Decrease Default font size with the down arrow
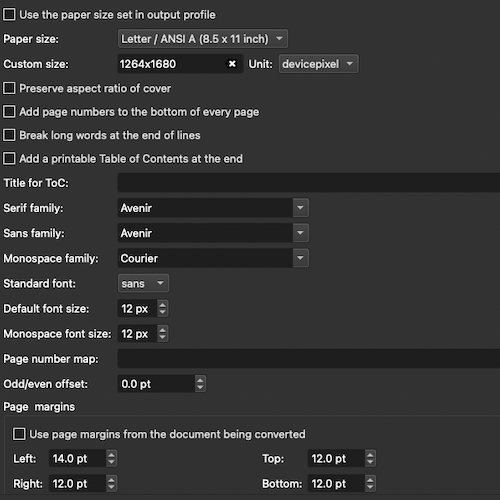 162,313
